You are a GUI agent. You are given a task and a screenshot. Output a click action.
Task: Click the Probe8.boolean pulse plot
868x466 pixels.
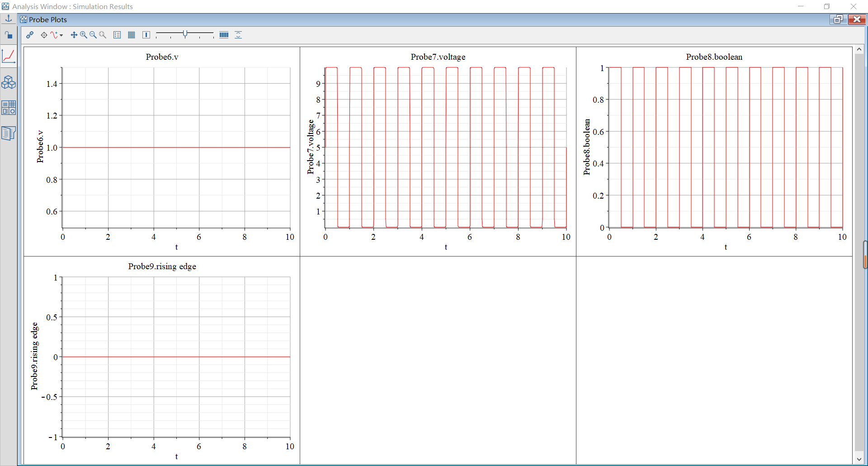point(726,147)
